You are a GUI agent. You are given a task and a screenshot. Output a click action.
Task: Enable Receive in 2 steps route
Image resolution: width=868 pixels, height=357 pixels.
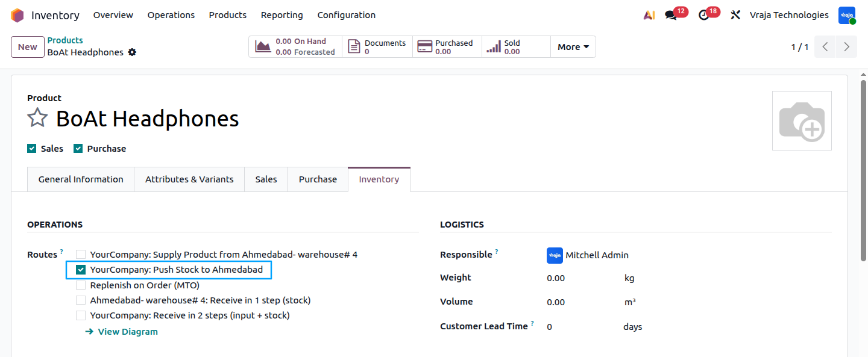click(81, 315)
